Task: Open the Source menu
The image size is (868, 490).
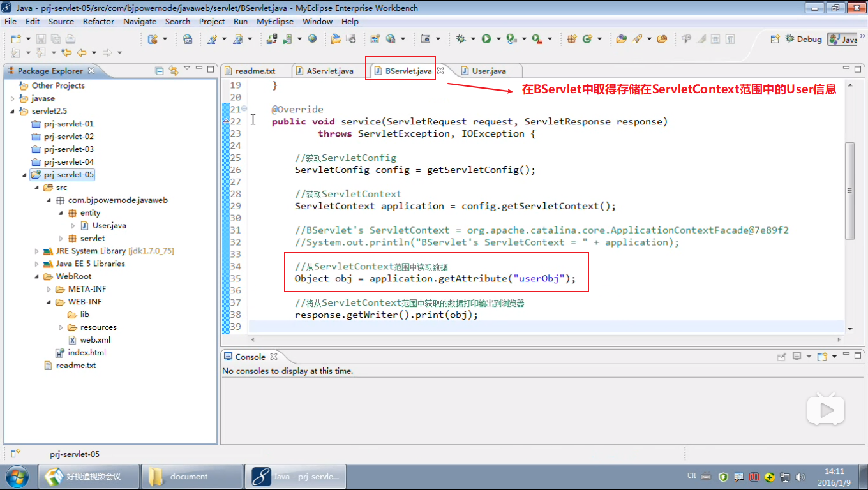Action: click(61, 21)
